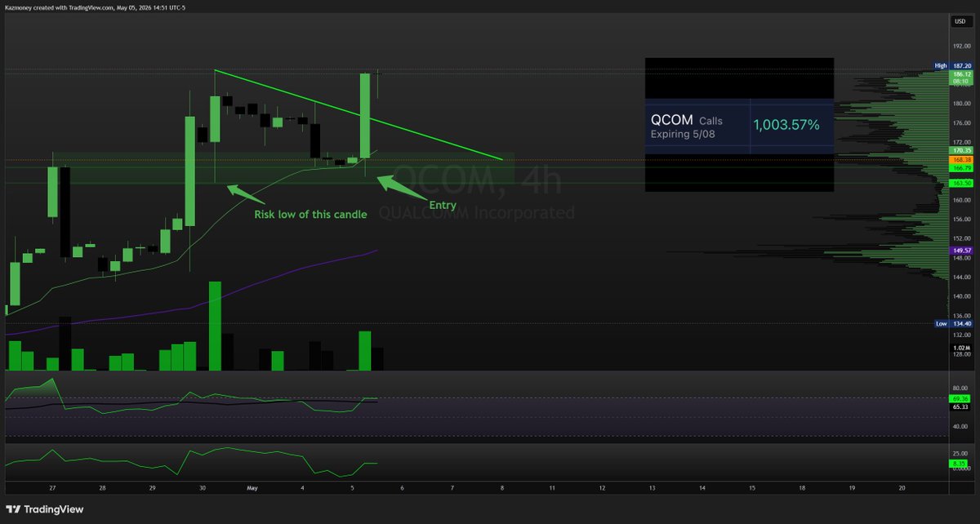The height and width of the screenshot is (524, 980).
Task: Click the 65.33 RSI average value
Action: tap(960, 406)
